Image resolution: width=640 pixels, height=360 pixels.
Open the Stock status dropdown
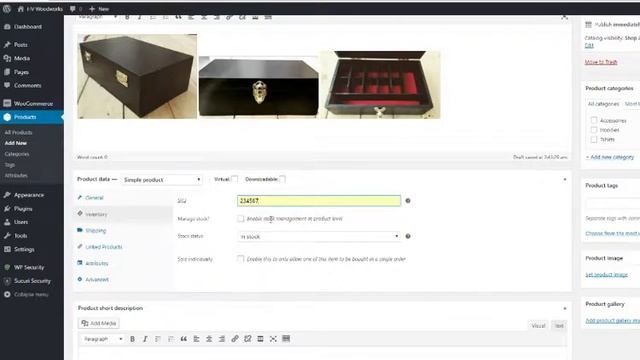pyautogui.click(x=319, y=236)
